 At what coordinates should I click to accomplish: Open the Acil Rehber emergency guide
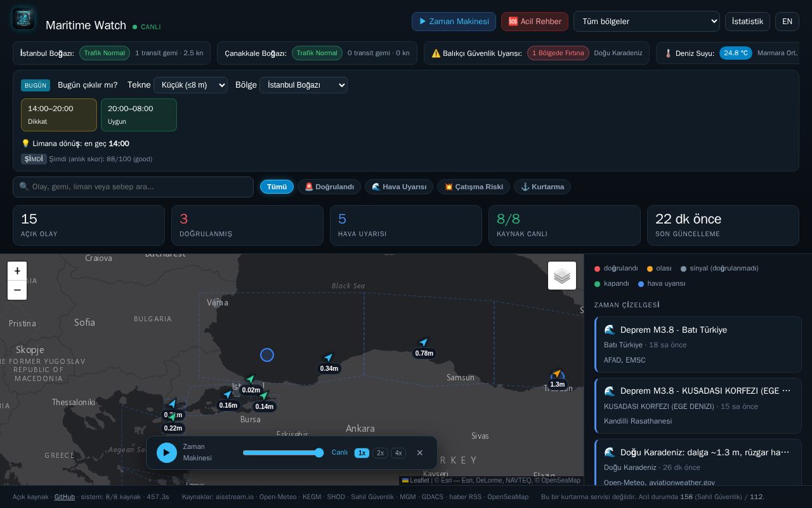point(535,21)
